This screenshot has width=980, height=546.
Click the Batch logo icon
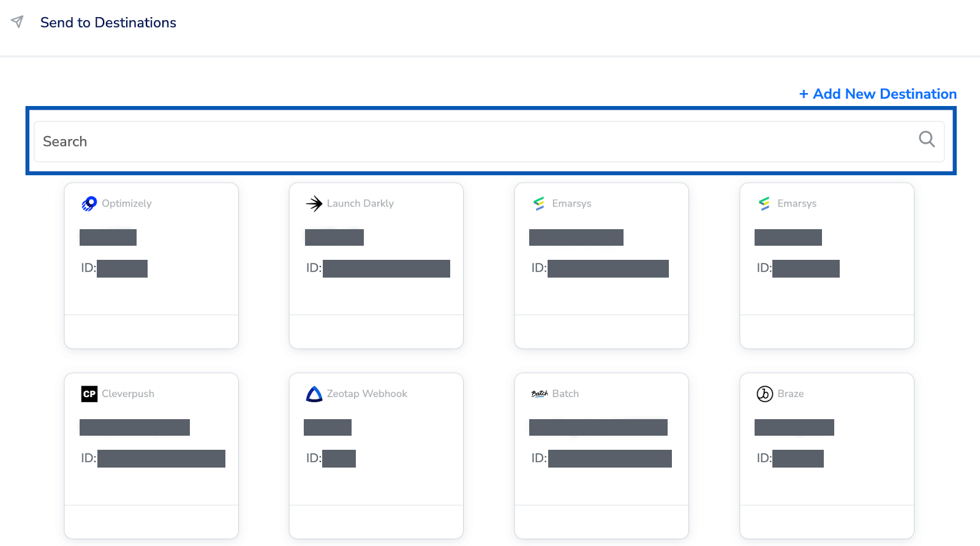pos(540,394)
